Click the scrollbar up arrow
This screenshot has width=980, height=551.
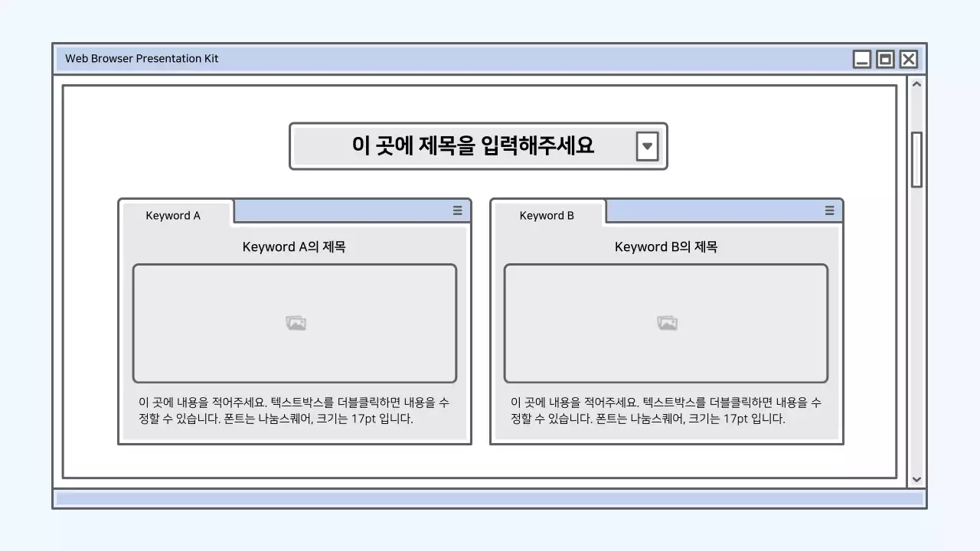pyautogui.click(x=916, y=83)
